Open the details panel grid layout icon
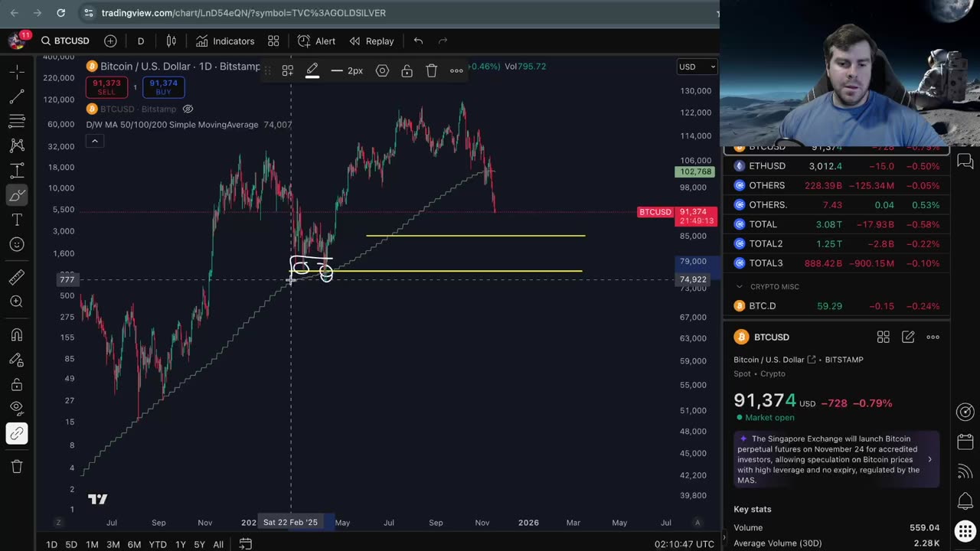980x551 pixels. [x=883, y=337]
